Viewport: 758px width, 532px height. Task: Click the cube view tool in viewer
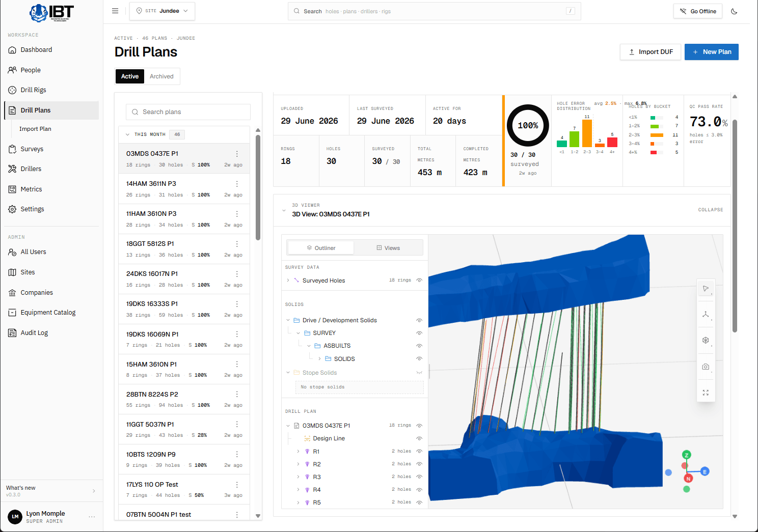706,340
